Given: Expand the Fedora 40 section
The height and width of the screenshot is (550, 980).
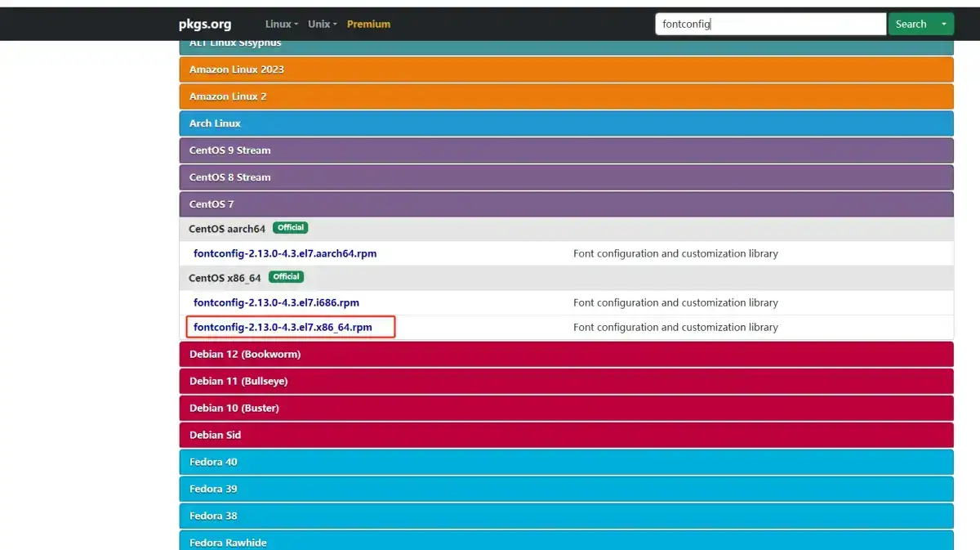Looking at the screenshot, I should (x=213, y=462).
